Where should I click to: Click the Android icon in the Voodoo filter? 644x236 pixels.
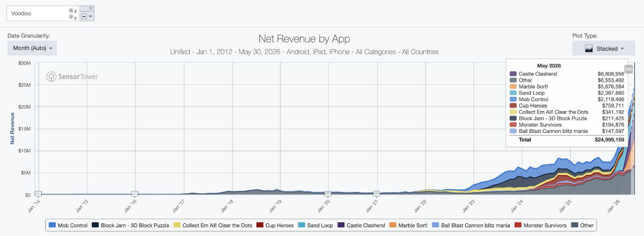coord(71,17)
